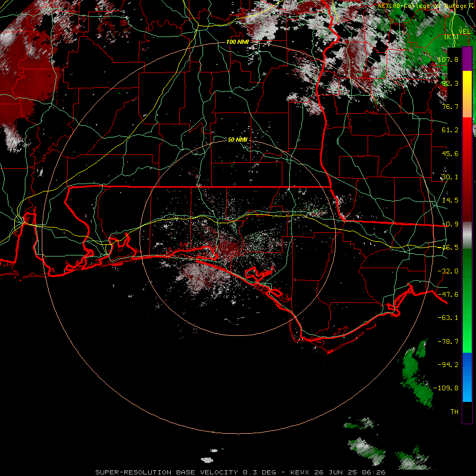
Task: Click the SUPER-RESOLUTION BASE VELOCITY caption
Action: 167,472
